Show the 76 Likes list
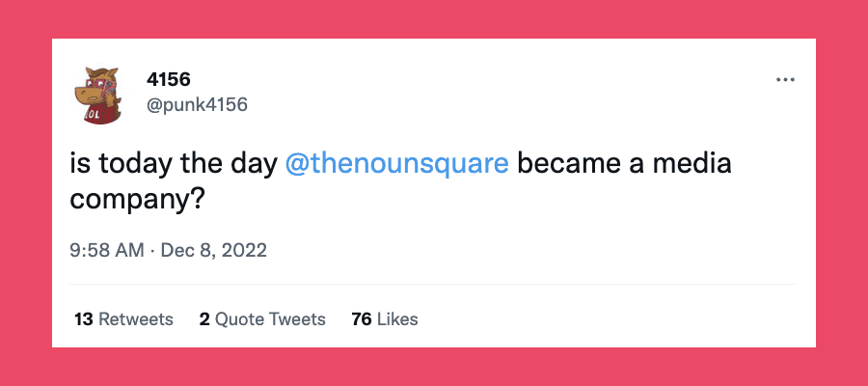 pos(385,318)
